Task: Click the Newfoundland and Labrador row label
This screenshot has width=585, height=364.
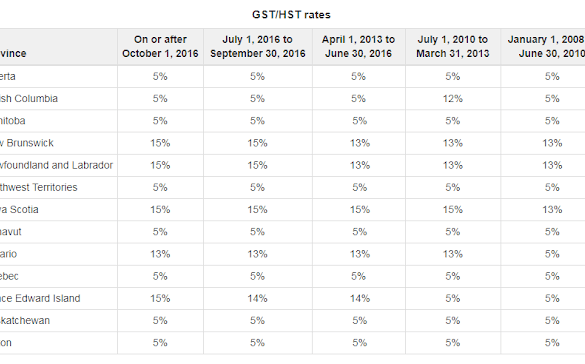Action: [x=56, y=165]
